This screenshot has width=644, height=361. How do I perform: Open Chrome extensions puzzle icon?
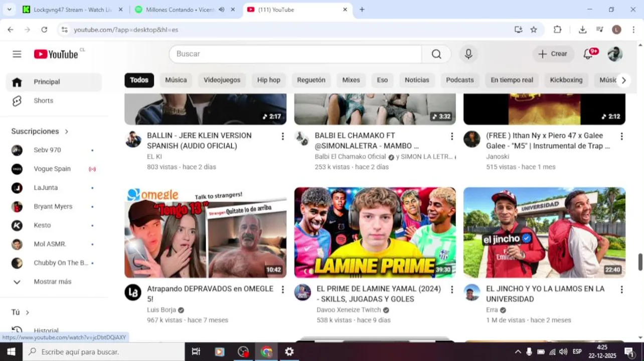point(557,30)
